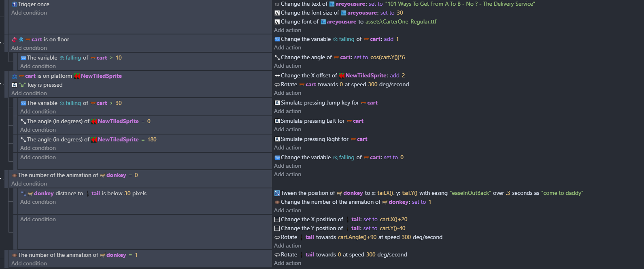Click Add action under Change font of areyousure
The width and height of the screenshot is (644, 269).
coord(287,30)
